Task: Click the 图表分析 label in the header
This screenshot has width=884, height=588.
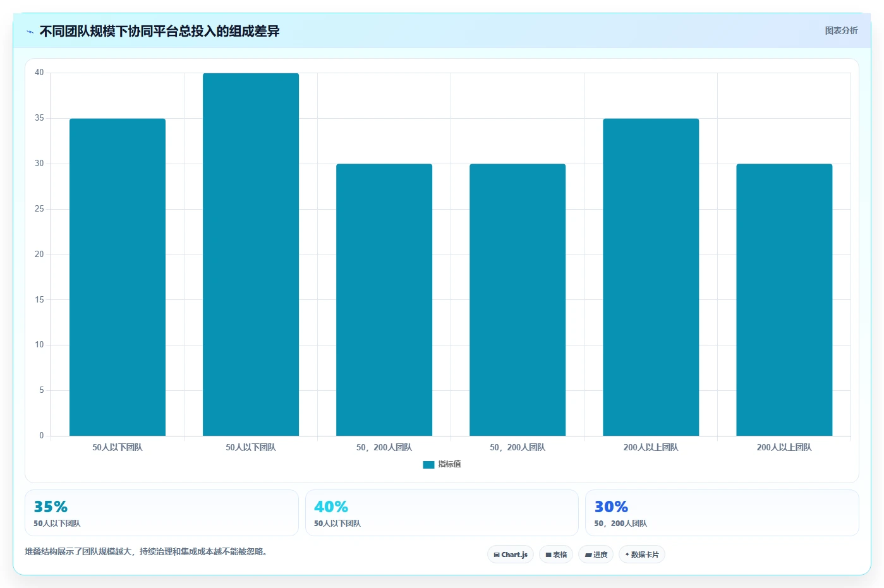Action: pyautogui.click(x=841, y=30)
